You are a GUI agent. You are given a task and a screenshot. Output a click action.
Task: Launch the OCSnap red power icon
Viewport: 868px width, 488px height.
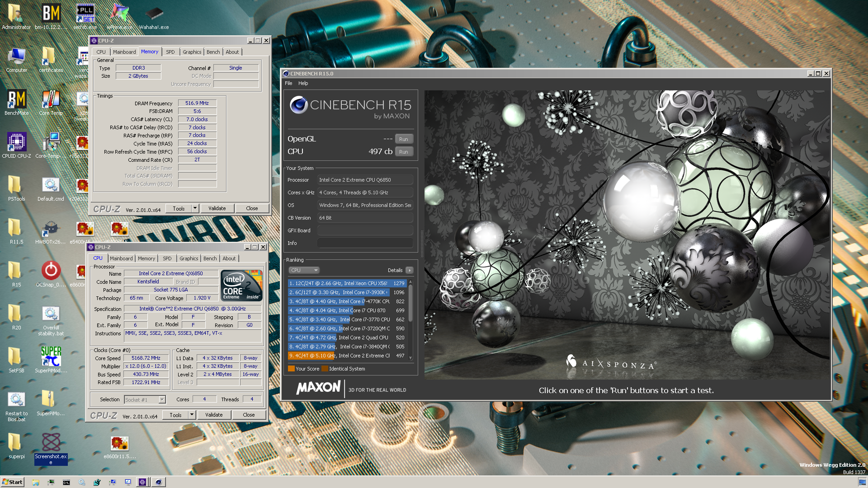[51, 274]
